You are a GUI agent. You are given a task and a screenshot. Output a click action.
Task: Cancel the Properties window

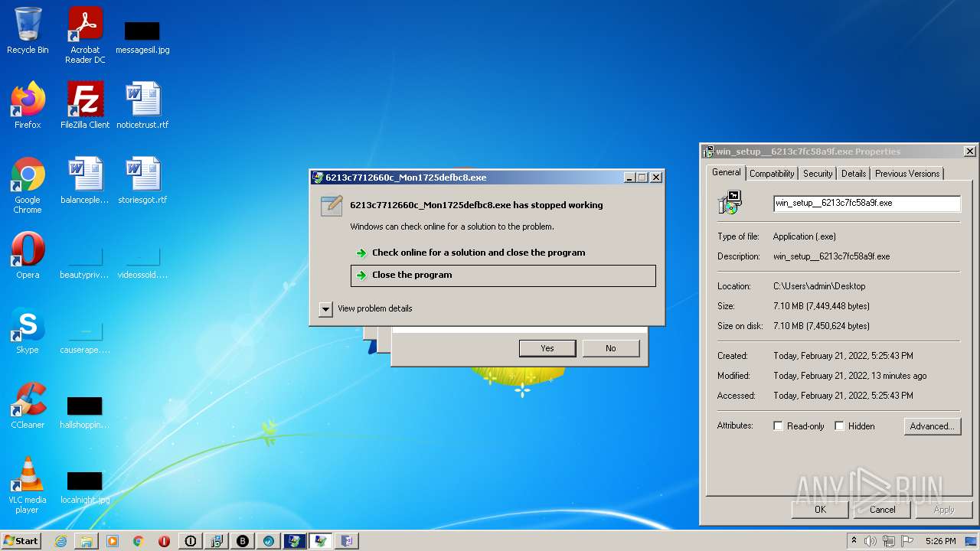pos(882,510)
